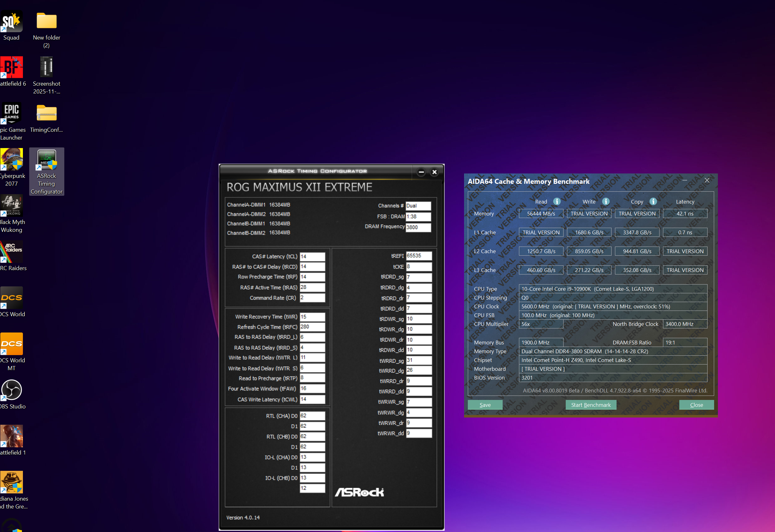Open OBS Studio shortcut

12,395
